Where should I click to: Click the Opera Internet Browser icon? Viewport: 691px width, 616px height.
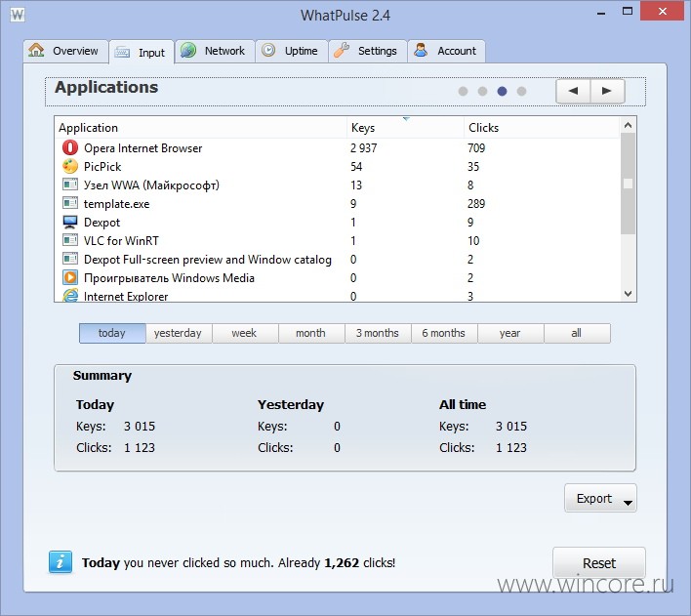click(x=70, y=147)
